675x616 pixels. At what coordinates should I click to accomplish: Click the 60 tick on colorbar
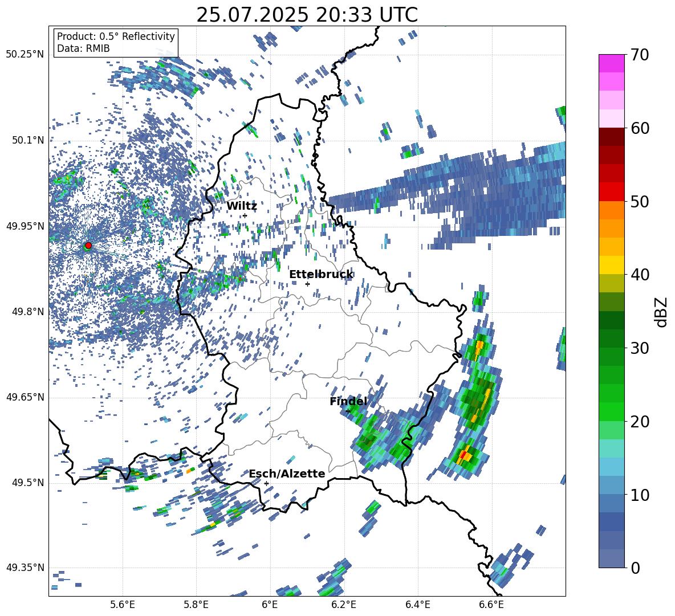(640, 128)
